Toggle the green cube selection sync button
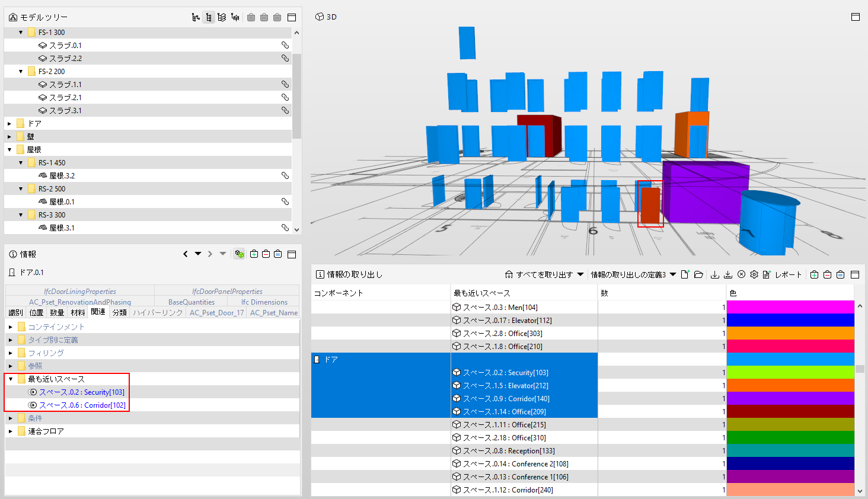This screenshot has height=499, width=868. (240, 254)
